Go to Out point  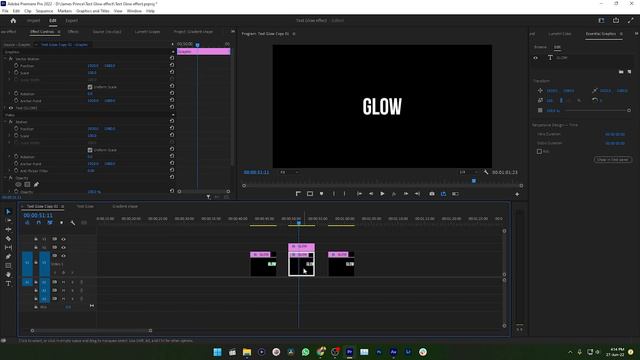click(417, 194)
